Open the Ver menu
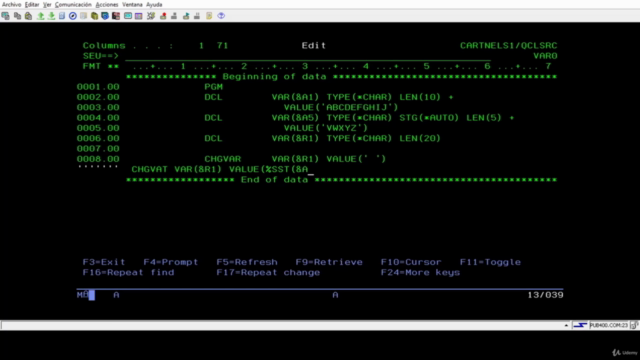 47,4
